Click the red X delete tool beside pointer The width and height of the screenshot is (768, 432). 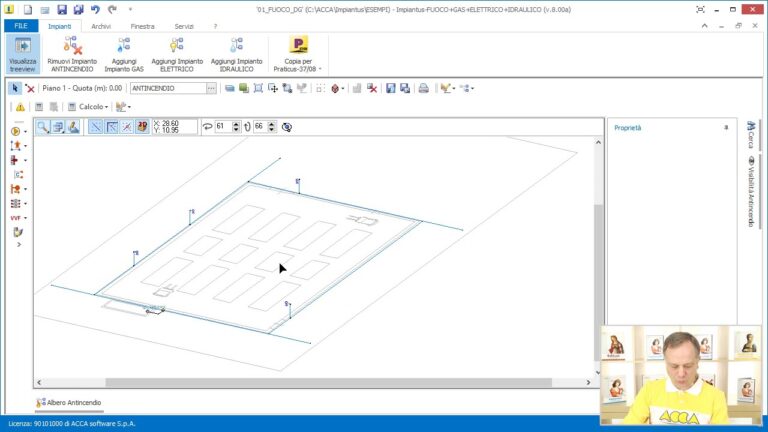coord(30,89)
